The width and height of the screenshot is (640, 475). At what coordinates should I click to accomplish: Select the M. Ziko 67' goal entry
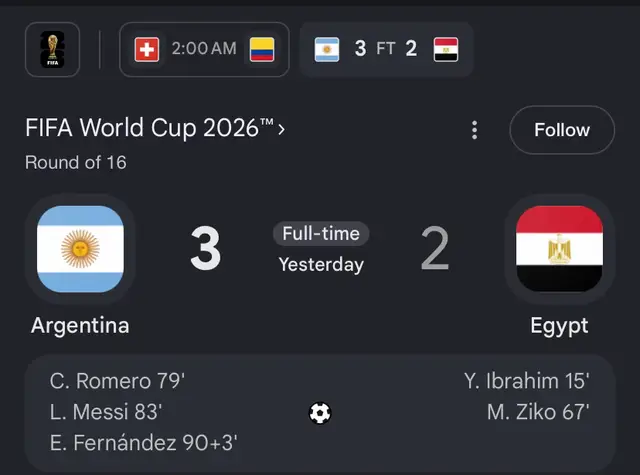538,412
